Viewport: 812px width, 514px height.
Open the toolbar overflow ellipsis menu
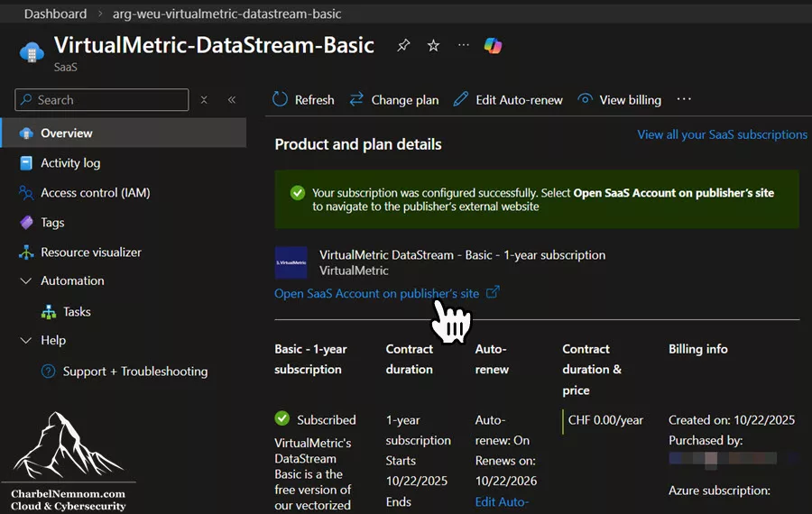684,99
